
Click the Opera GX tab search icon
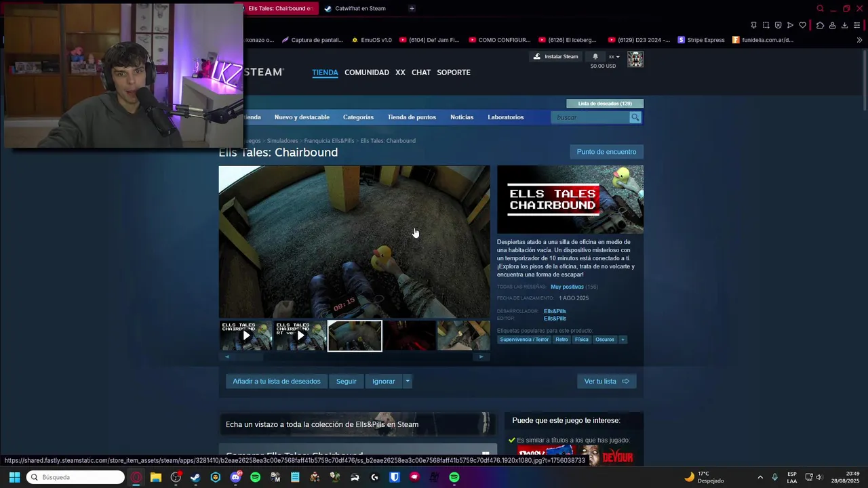(820, 8)
